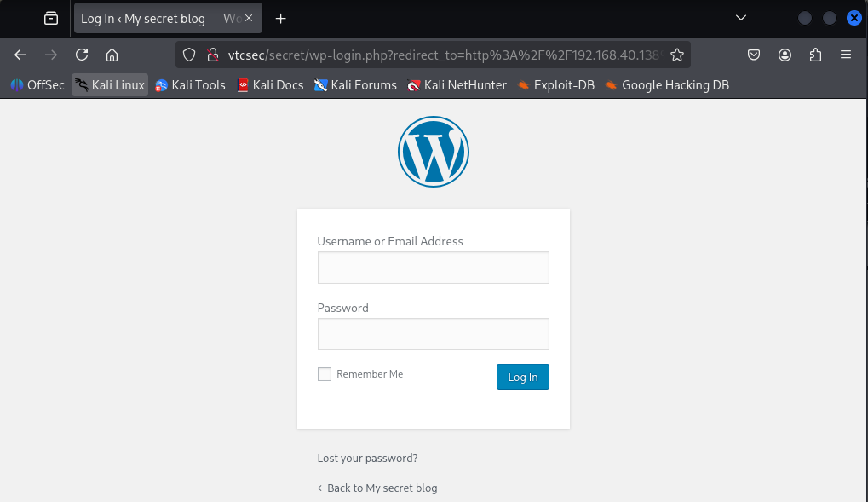Go to the browser home page
Image resolution: width=868 pixels, height=502 pixels.
click(x=112, y=55)
